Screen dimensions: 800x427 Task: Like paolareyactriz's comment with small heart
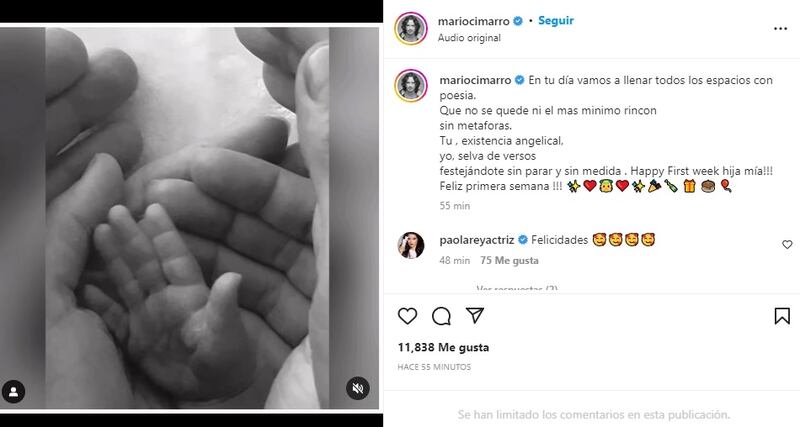tap(787, 245)
